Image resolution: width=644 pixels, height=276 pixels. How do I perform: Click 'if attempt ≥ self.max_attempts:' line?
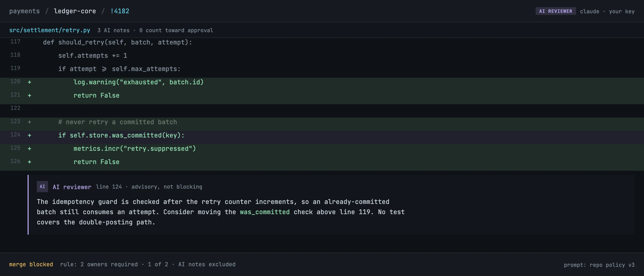point(119,69)
